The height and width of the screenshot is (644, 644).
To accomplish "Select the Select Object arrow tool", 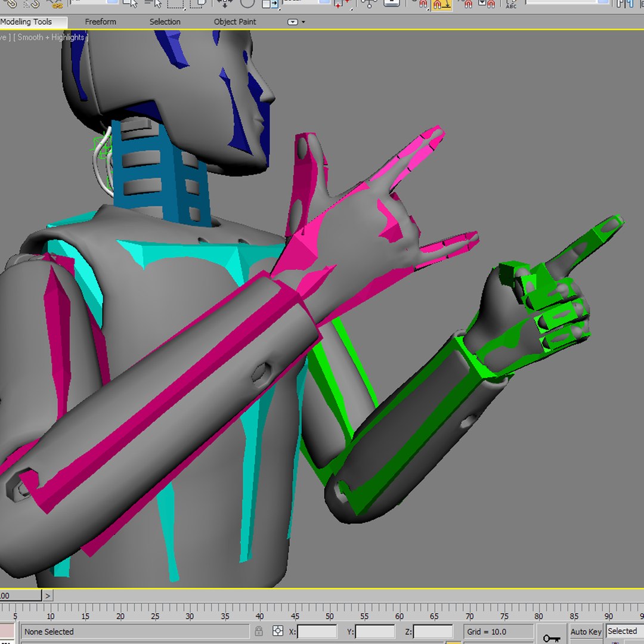I will coord(131,4).
